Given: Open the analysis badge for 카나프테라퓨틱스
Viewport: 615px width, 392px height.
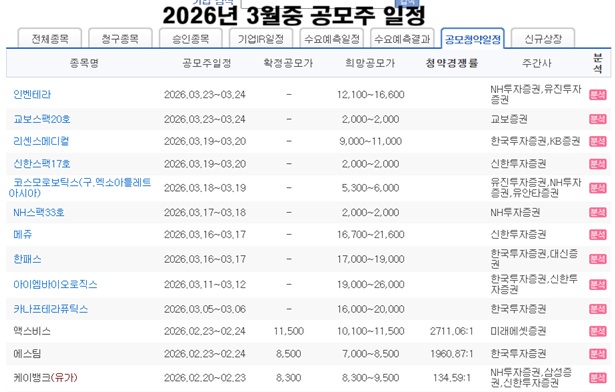Looking at the screenshot, I should pos(597,309).
